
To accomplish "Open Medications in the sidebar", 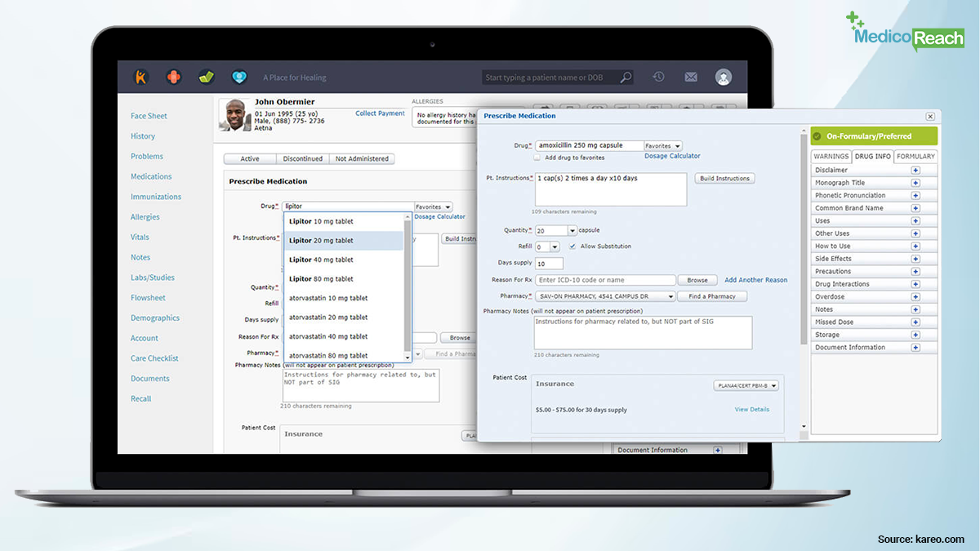I will (151, 176).
